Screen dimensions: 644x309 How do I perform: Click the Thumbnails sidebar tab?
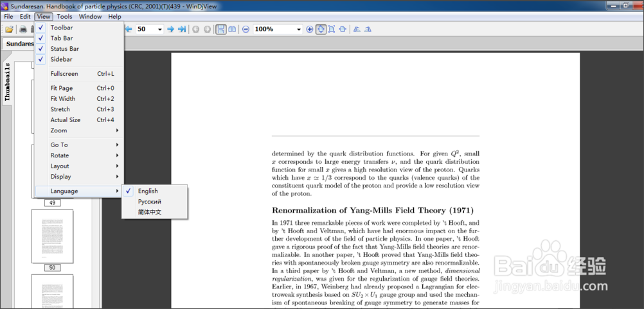[x=8, y=82]
